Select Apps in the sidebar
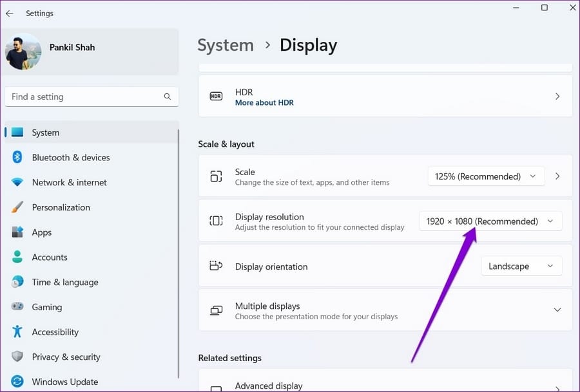The image size is (580, 392). (x=41, y=232)
